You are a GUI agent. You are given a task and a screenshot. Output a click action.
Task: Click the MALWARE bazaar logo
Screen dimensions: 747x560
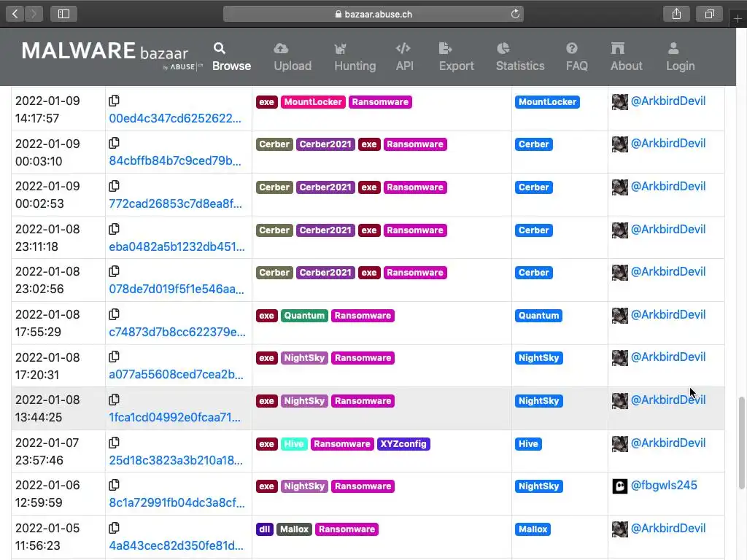112,55
